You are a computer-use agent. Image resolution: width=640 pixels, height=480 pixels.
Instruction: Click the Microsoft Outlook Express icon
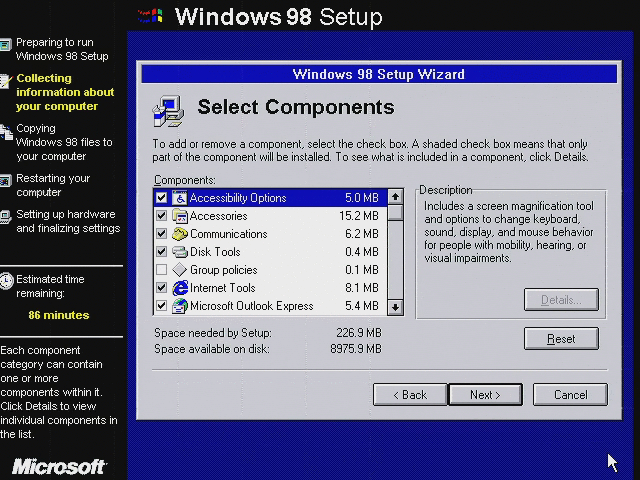coord(180,306)
